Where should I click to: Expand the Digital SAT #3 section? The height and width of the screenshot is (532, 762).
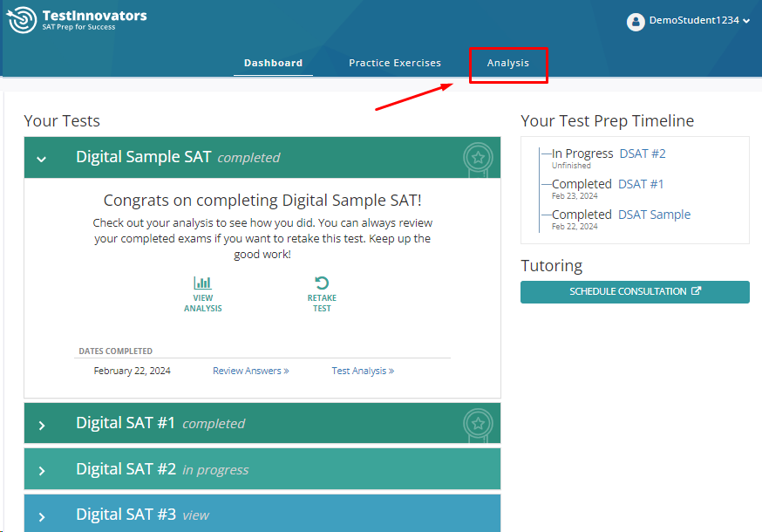pos(41,515)
